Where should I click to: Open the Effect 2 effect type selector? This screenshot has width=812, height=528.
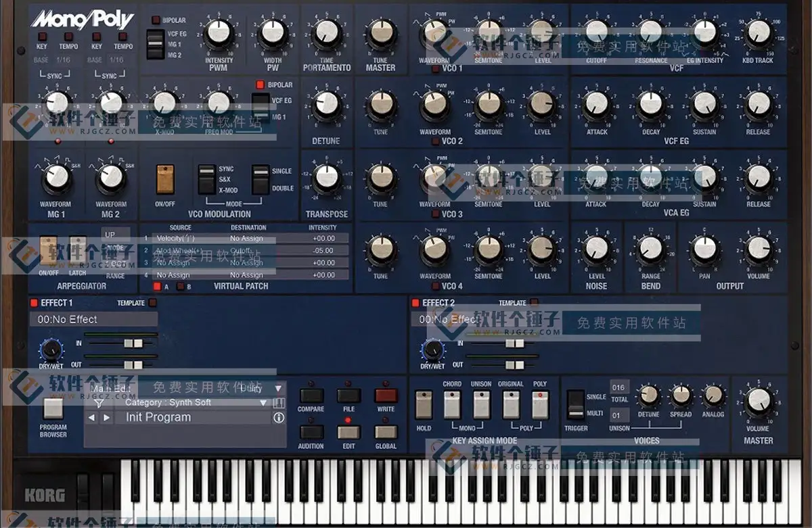click(474, 319)
